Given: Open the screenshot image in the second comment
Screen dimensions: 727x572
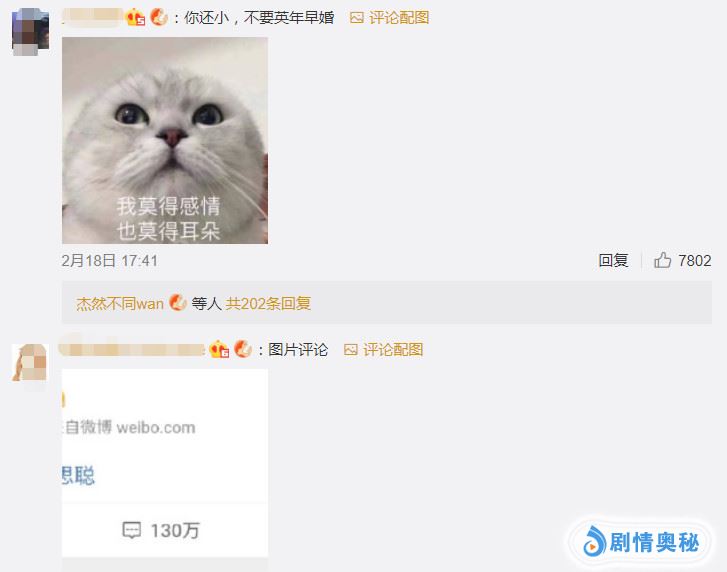Looking at the screenshot, I should tap(165, 463).
